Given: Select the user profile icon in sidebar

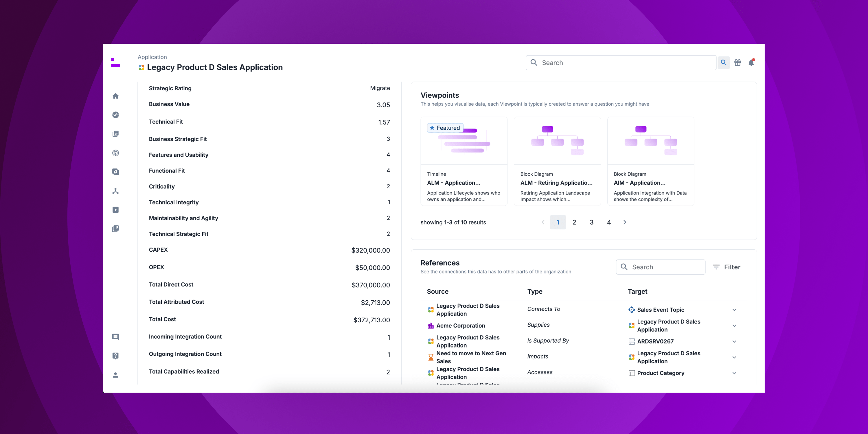Looking at the screenshot, I should click(x=116, y=374).
